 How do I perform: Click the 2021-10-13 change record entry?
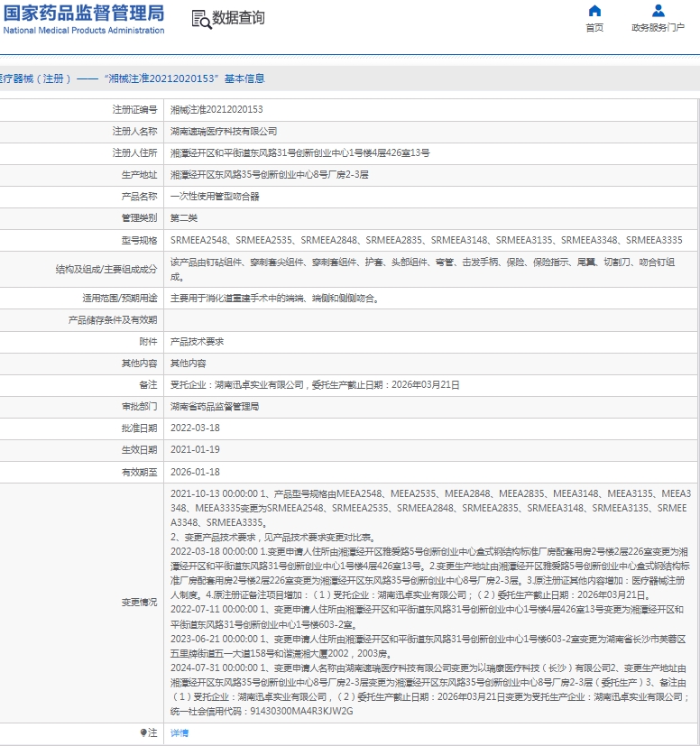430,515
